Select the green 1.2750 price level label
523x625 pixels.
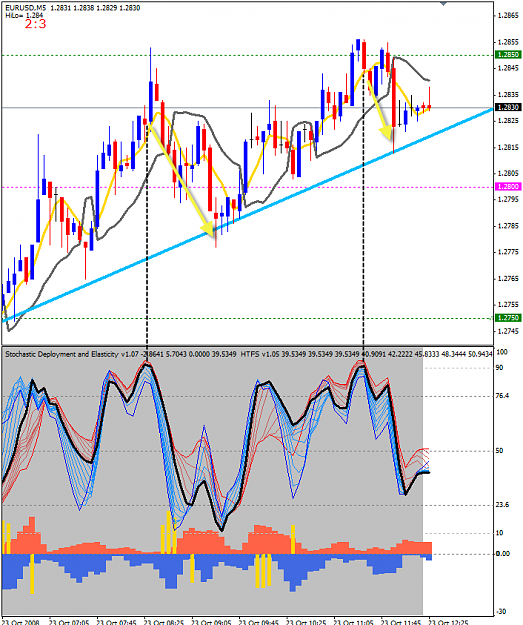point(508,318)
